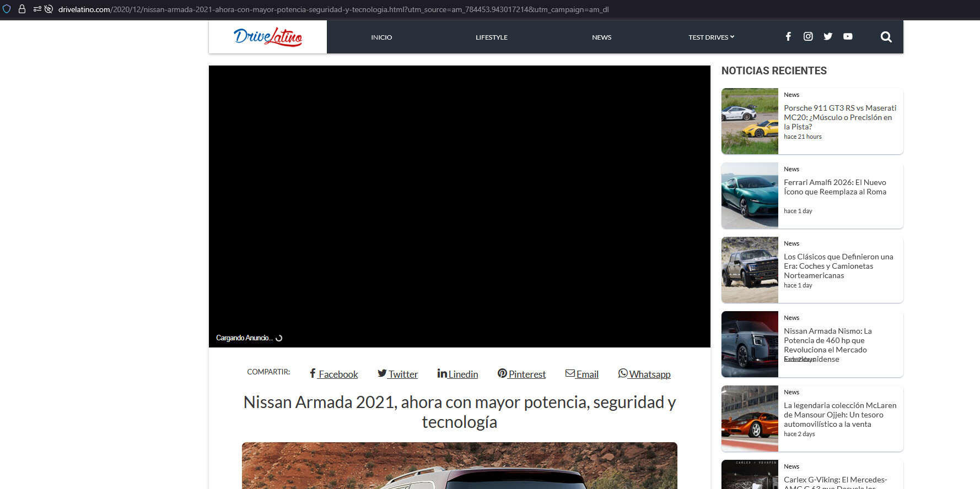Click the Porsche and Maserati thumbnail
Screen dimensions: 980x489
coord(750,121)
